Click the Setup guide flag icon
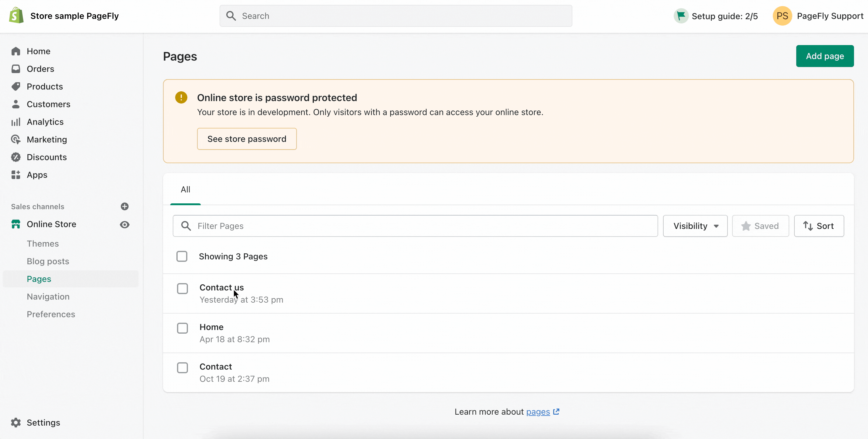The image size is (868, 439). tap(681, 16)
